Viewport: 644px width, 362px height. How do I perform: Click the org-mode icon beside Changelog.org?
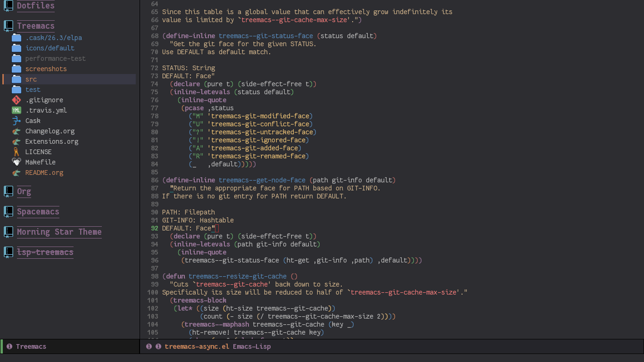click(x=16, y=131)
